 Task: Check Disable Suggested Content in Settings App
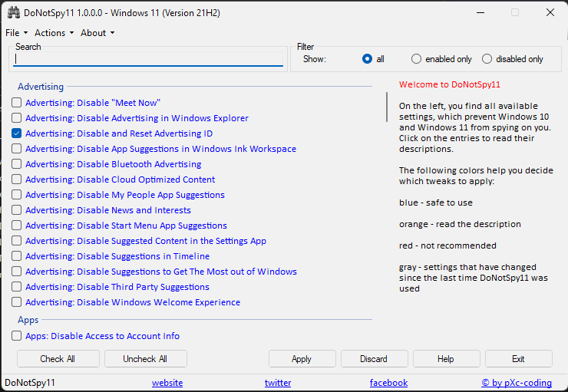click(x=16, y=241)
